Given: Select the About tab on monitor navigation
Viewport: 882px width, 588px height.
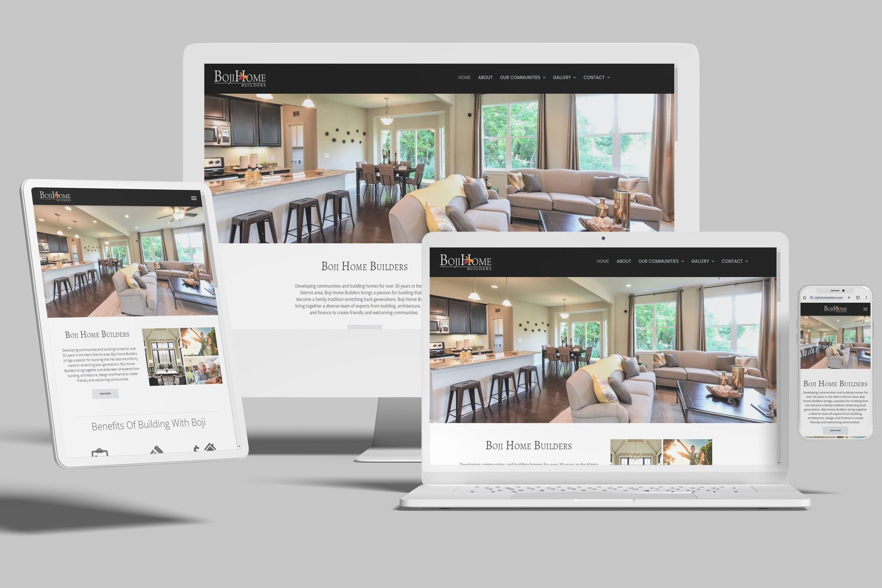Looking at the screenshot, I should click(485, 78).
